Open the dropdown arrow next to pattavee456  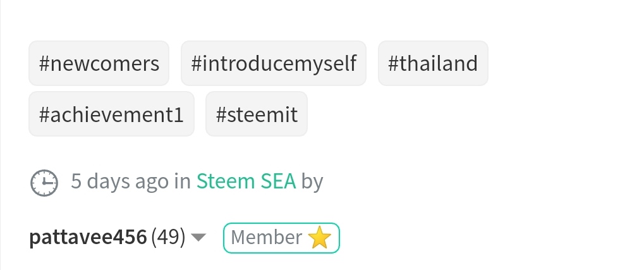pos(199,238)
